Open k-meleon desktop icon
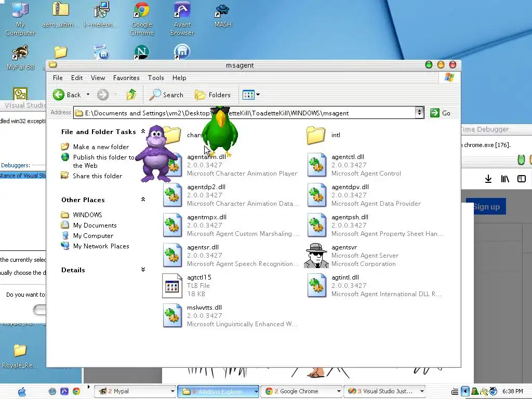Image resolution: width=532 pixels, height=399 pixels. pyautogui.click(x=101, y=15)
